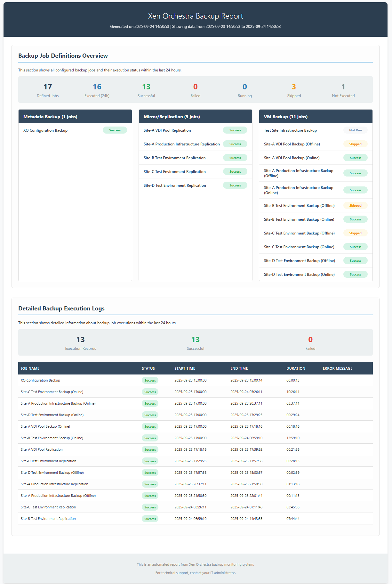Click the Detailed Backup Execution Logs heading
This screenshot has height=584, width=392.
pyautogui.click(x=61, y=308)
